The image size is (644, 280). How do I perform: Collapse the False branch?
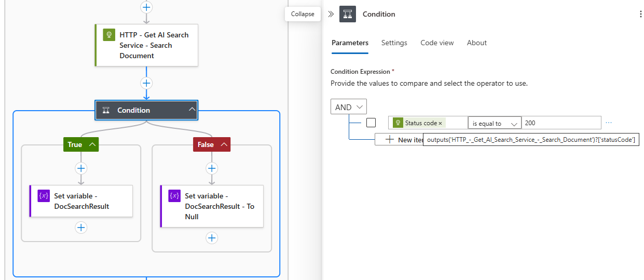coord(225,144)
